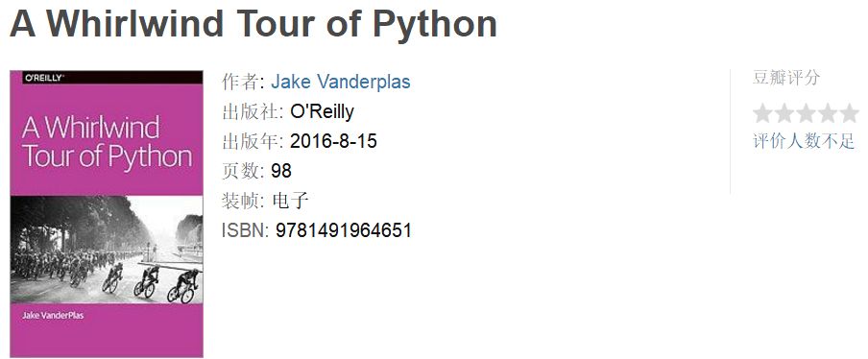Open the 评价人数不足 rating link
The width and height of the screenshot is (868, 359).
804,141
